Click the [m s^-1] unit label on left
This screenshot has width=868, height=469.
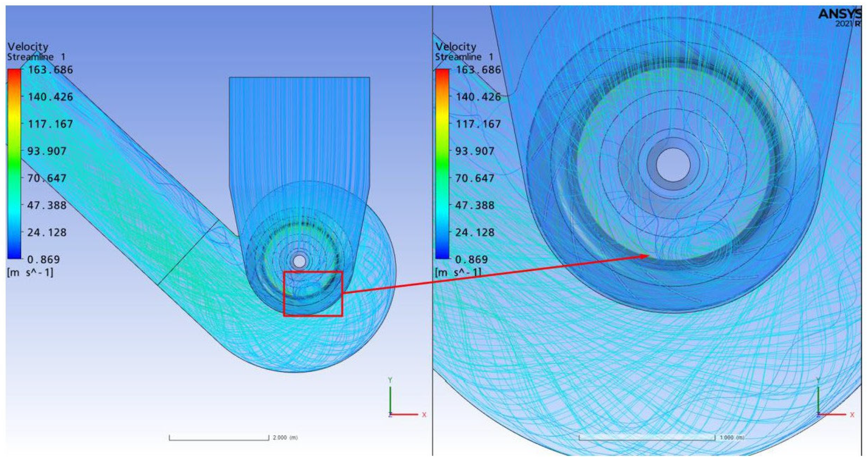(30, 272)
